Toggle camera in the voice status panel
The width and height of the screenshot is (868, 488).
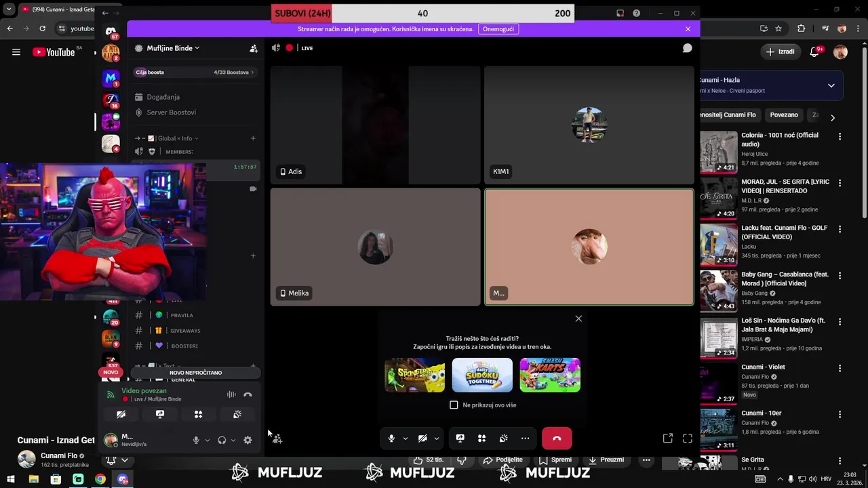[x=121, y=414]
